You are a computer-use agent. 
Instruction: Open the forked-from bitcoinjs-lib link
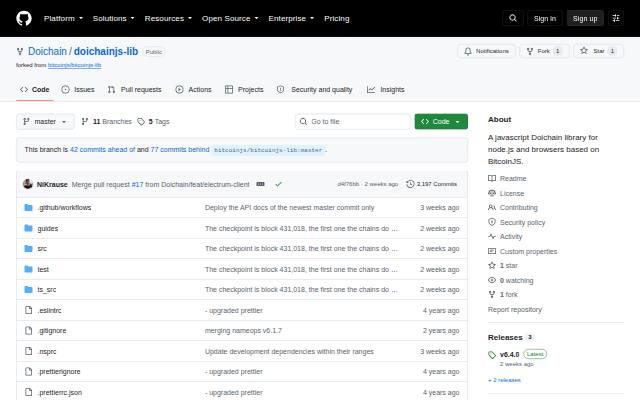point(74,65)
